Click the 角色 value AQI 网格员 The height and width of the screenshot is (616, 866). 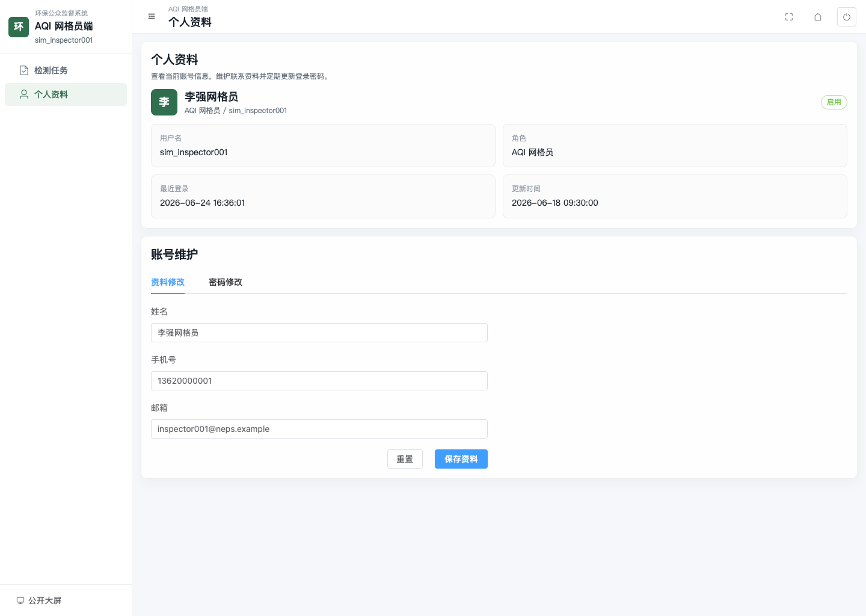point(532,152)
